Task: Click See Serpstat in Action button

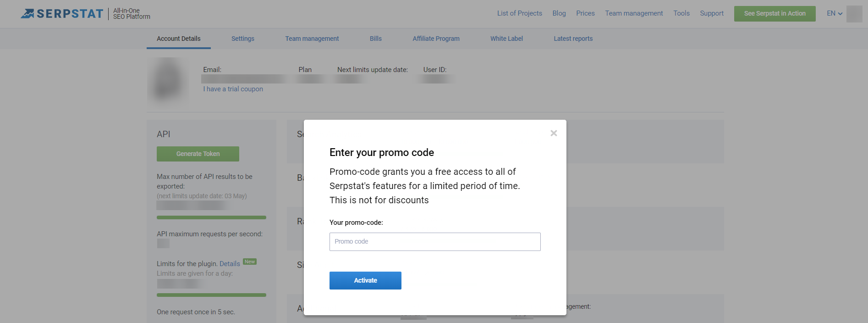Action: [x=775, y=14]
